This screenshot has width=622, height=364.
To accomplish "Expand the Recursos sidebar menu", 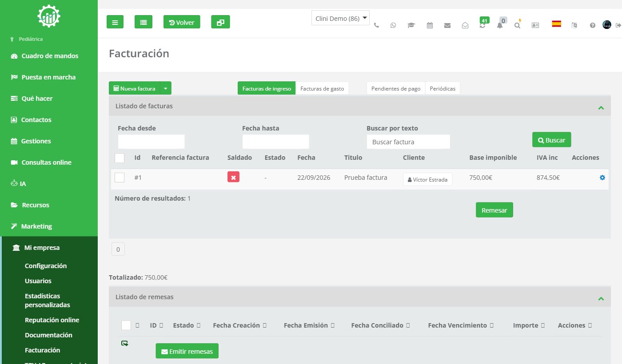I will (x=35, y=205).
